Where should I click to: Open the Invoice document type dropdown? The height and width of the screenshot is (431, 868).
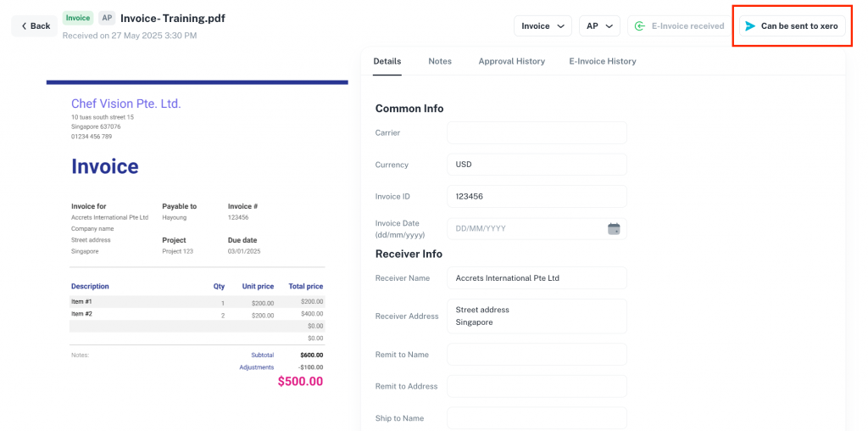(x=542, y=26)
